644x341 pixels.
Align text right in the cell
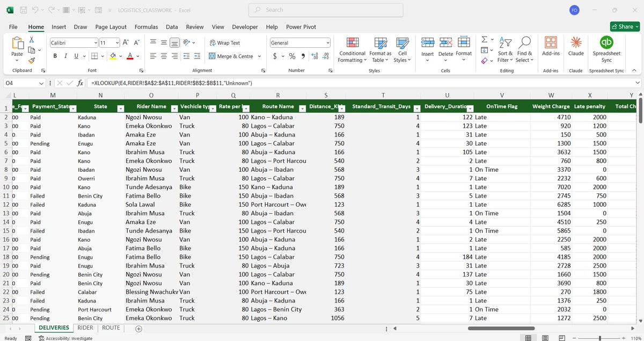[x=174, y=56]
